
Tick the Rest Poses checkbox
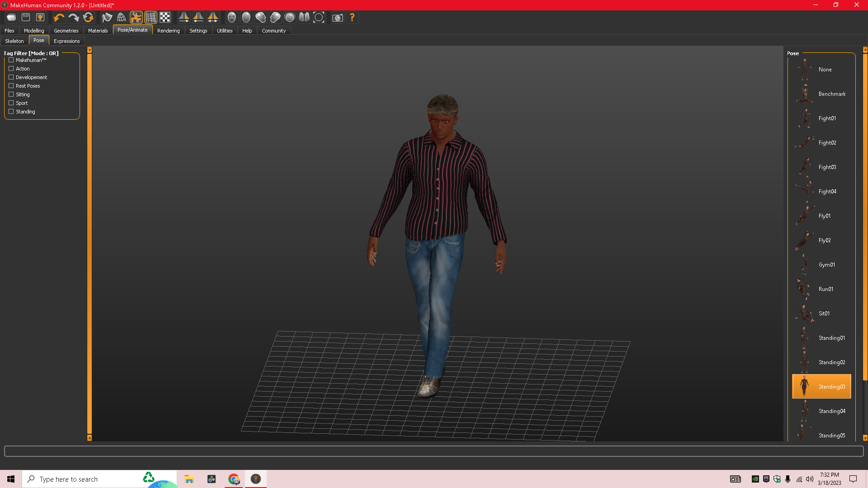pyautogui.click(x=11, y=86)
